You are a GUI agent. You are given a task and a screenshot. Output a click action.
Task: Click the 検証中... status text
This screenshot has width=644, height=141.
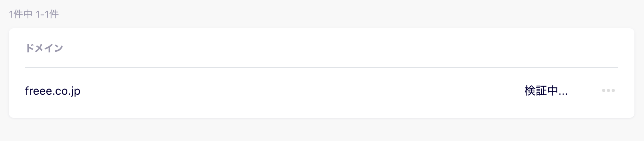[546, 91]
